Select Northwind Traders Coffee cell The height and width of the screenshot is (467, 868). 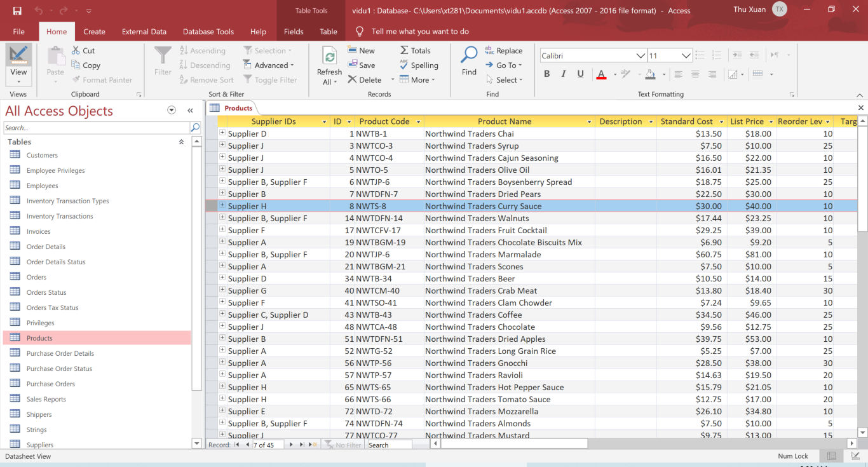[x=509, y=315]
